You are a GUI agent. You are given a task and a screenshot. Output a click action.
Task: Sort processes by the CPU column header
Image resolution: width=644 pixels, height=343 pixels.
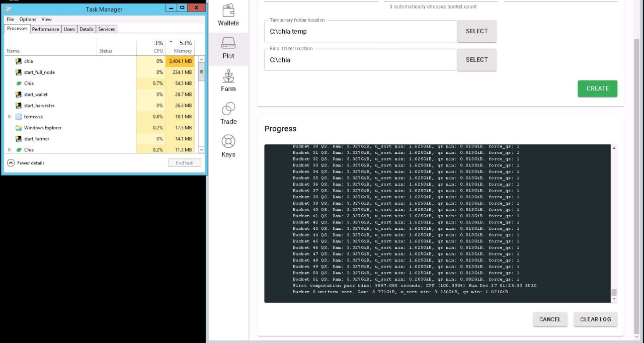(158, 51)
